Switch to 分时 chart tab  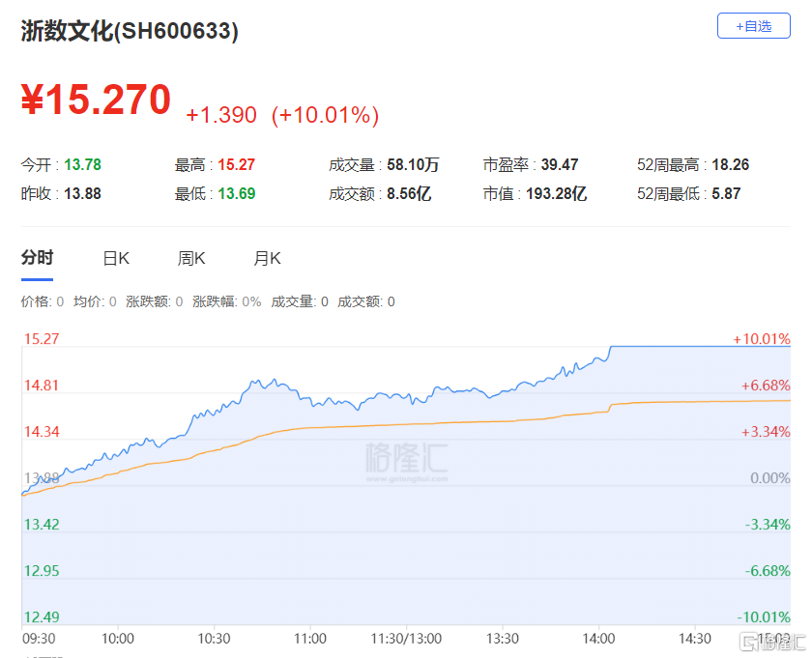point(37,257)
